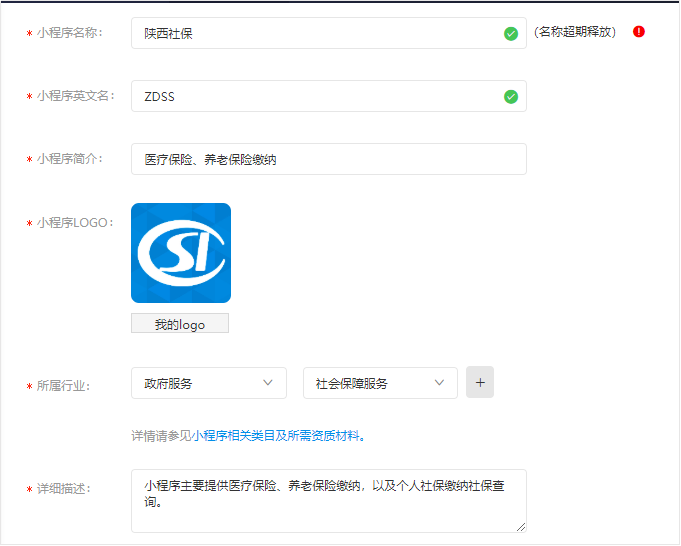
Task: Click the red exclamation warning icon
Action: pos(638,32)
